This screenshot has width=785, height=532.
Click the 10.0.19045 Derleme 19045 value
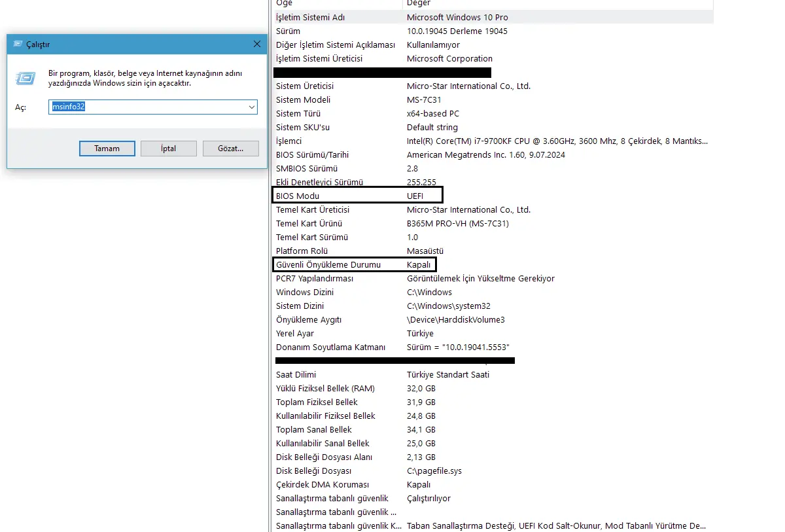coord(457,31)
